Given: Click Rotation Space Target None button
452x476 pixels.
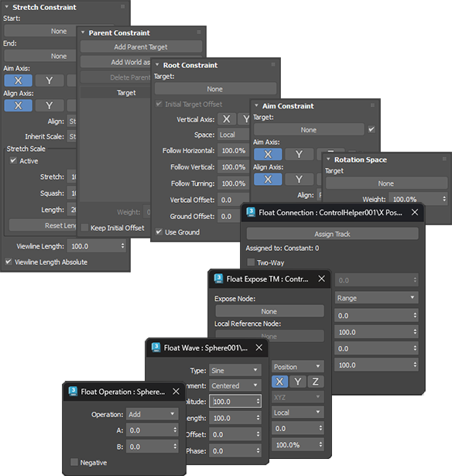Looking at the screenshot, I should point(386,183).
